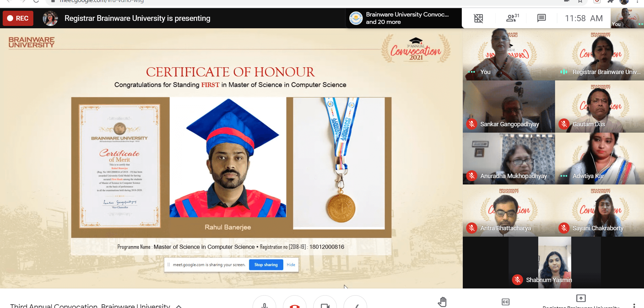Click your self-view thumbnail in top corner
Viewport: 644px width, 308px height.
(627, 18)
